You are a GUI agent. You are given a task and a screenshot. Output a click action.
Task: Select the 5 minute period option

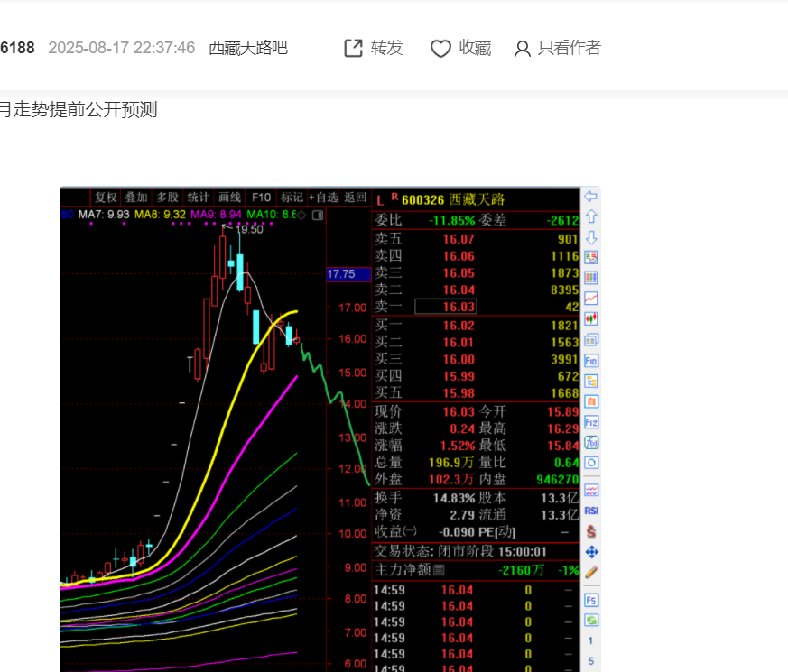(x=590, y=661)
